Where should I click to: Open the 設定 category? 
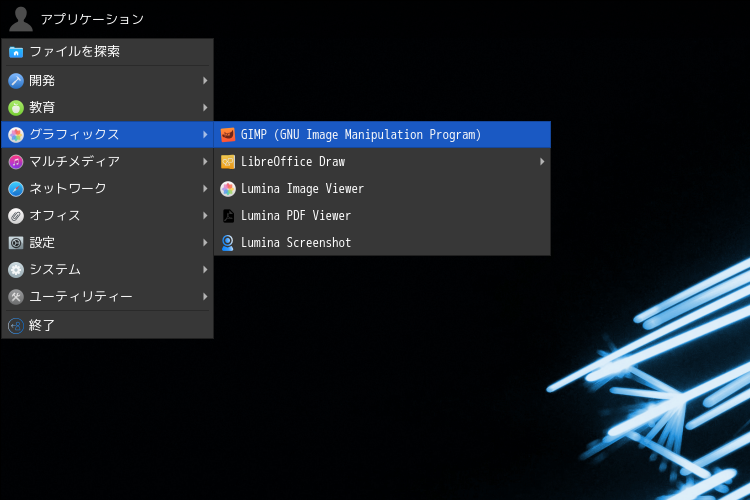tap(108, 243)
